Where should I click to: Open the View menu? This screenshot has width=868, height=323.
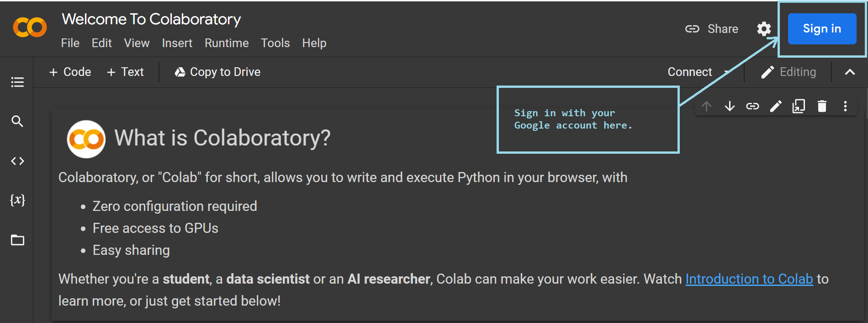point(137,43)
